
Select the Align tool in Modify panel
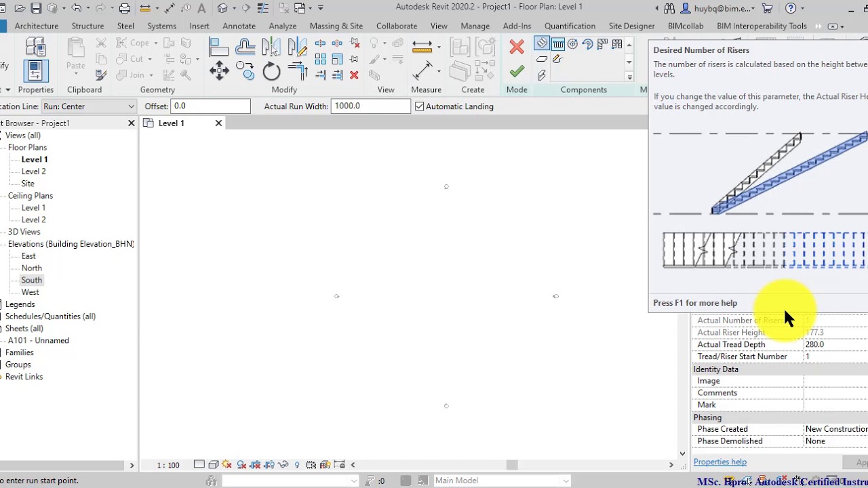[x=218, y=47]
